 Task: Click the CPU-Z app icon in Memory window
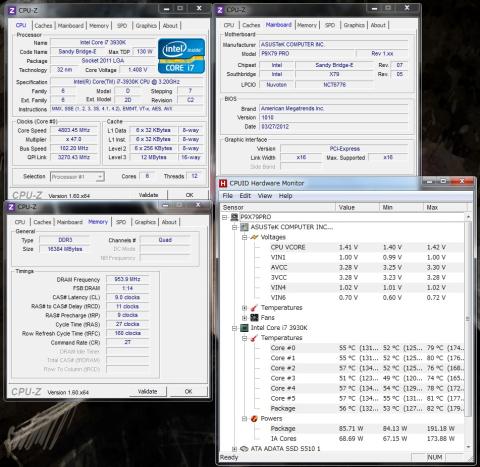click(11, 207)
